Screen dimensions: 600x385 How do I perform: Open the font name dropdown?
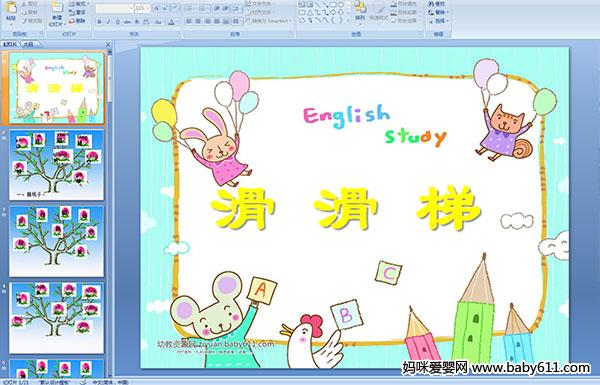pyautogui.click(x=131, y=8)
